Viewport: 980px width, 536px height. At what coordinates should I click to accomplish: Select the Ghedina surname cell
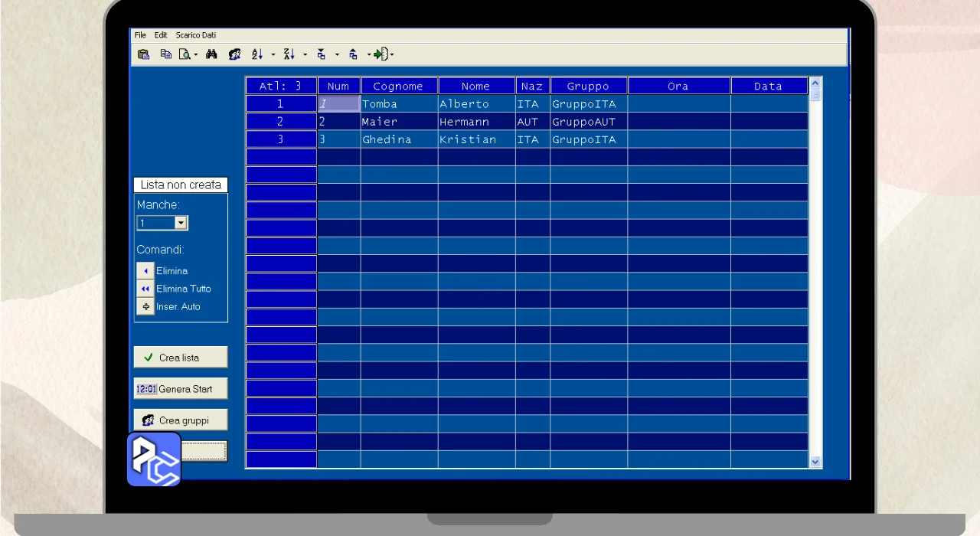399,139
